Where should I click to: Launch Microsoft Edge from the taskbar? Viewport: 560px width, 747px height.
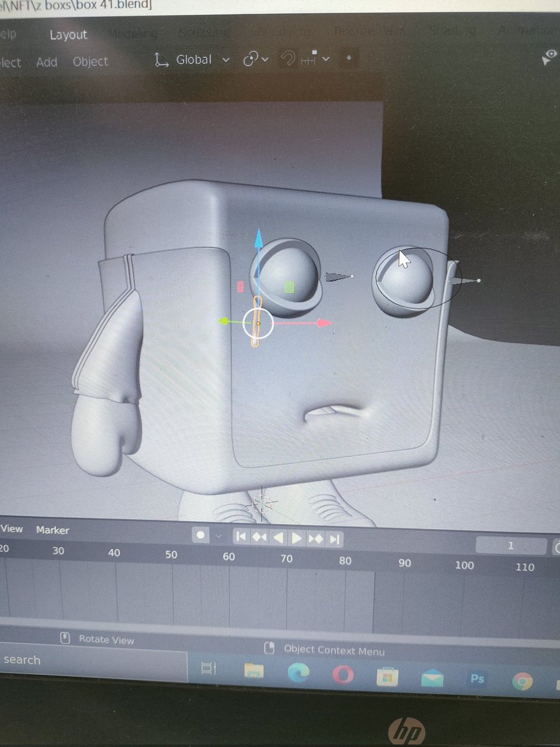[299, 674]
